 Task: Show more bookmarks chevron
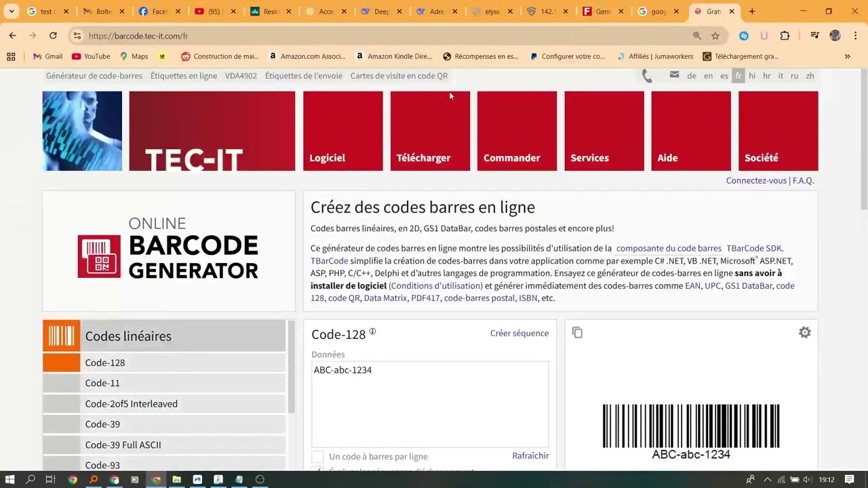click(x=847, y=56)
